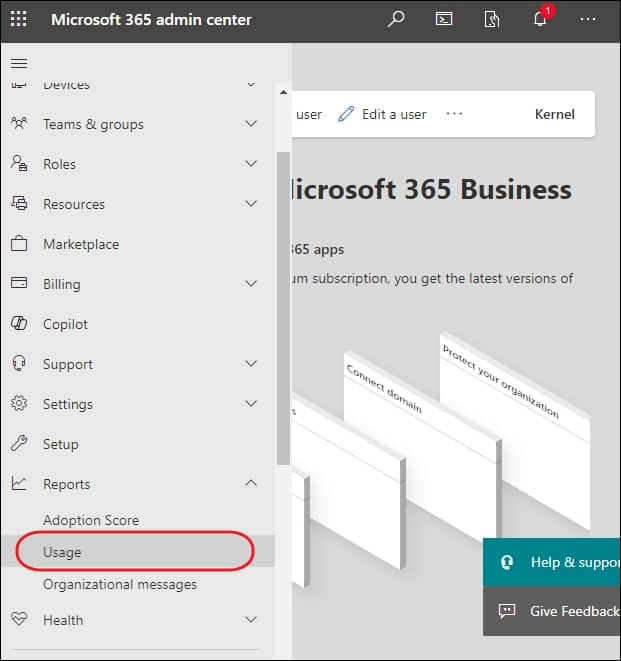Image resolution: width=621 pixels, height=661 pixels.
Task: Click the Settings gear icon
Action: (x=19, y=403)
